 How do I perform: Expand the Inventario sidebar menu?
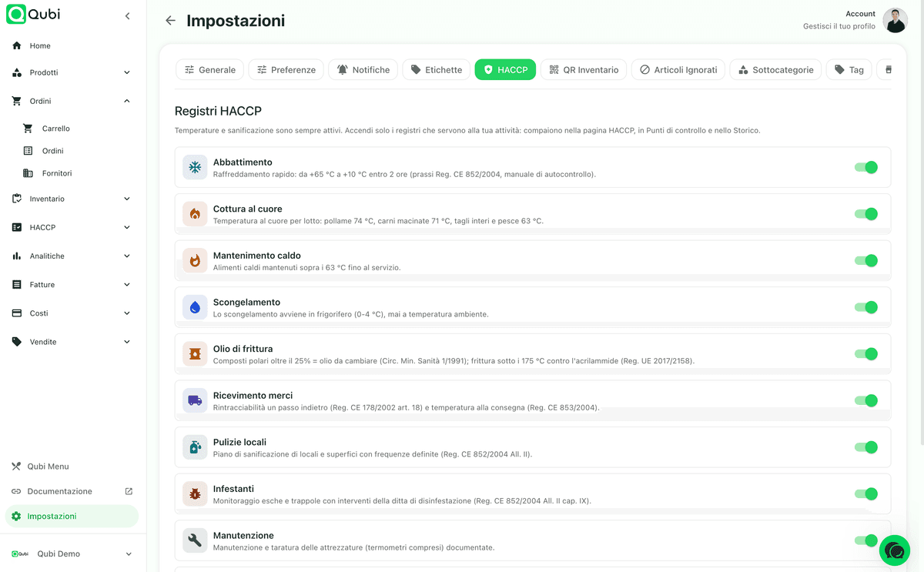pyautogui.click(x=73, y=199)
